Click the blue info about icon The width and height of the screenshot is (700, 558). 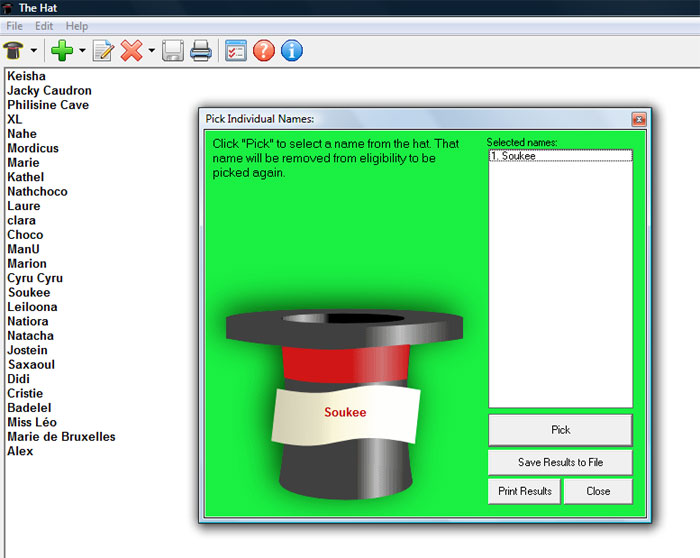click(x=292, y=50)
